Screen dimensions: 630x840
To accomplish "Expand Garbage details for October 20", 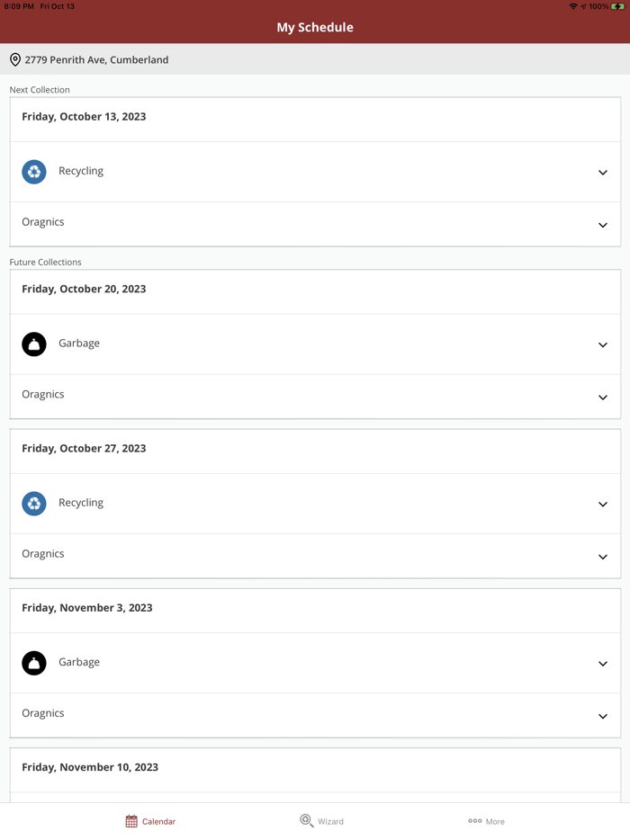I will point(603,344).
